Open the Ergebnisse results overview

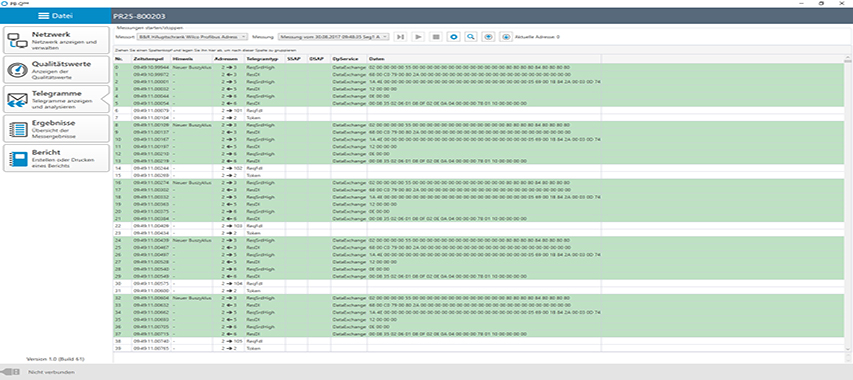(56, 129)
